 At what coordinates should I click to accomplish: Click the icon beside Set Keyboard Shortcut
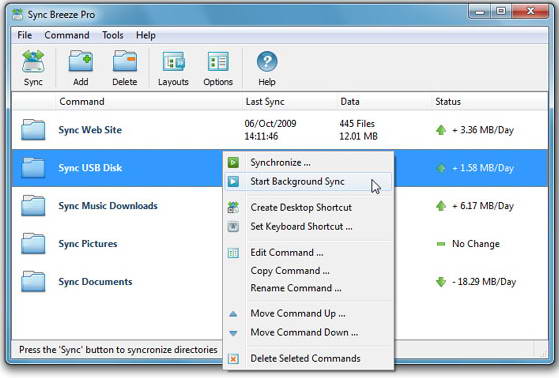pos(233,226)
